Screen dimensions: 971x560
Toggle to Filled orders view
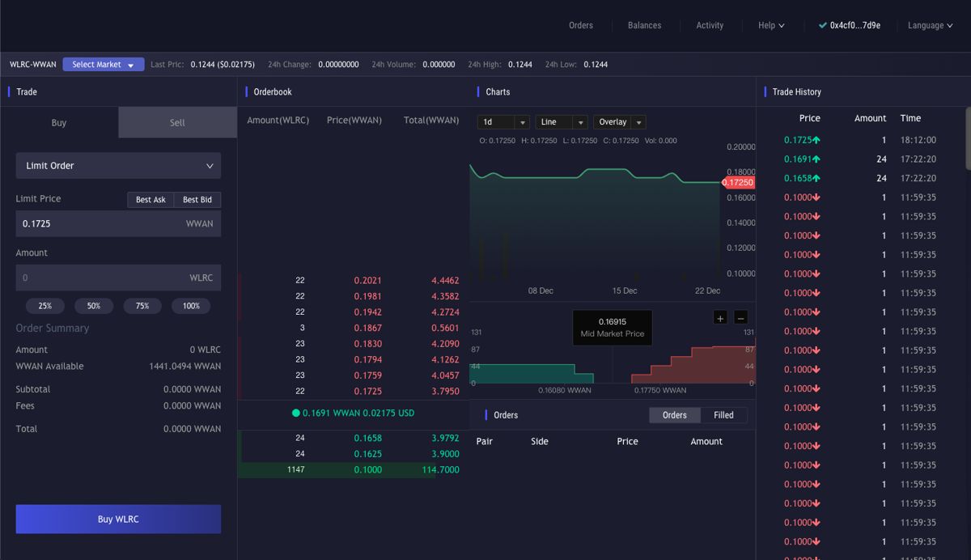click(723, 415)
